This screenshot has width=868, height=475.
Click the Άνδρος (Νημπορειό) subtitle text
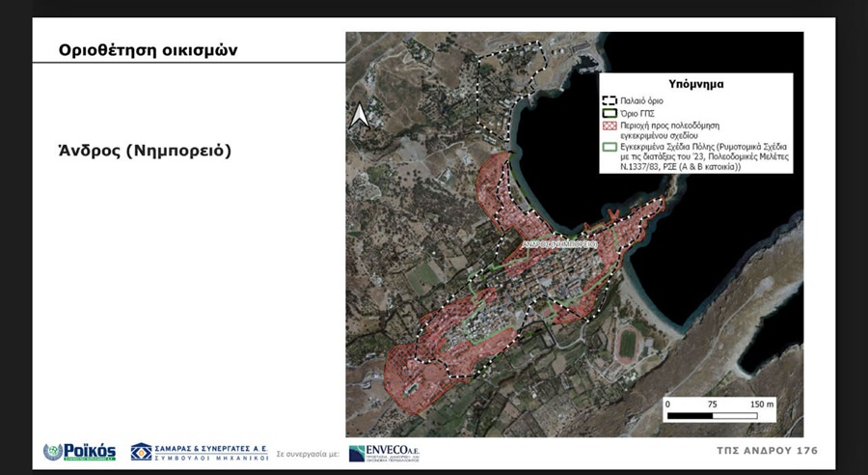coord(146,152)
